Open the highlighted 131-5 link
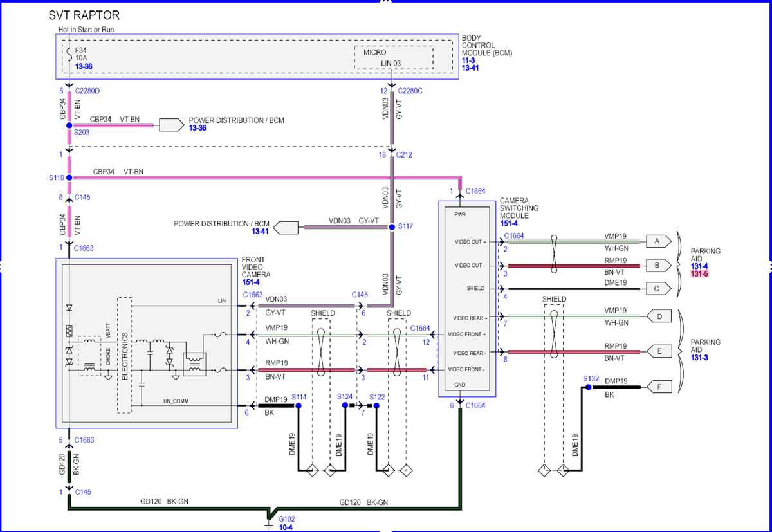The image size is (772, 532). click(700, 273)
